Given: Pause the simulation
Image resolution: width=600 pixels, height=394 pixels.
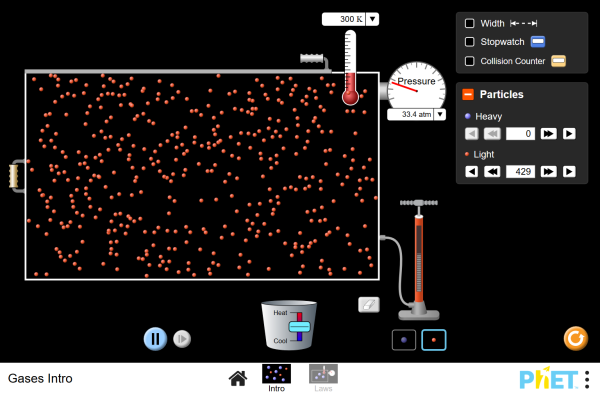Looking at the screenshot, I should tap(155, 339).
